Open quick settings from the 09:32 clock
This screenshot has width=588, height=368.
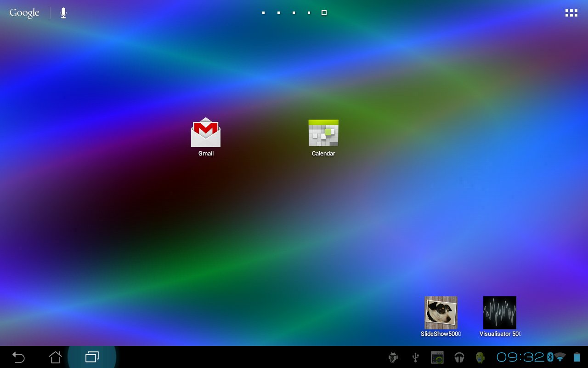click(520, 357)
